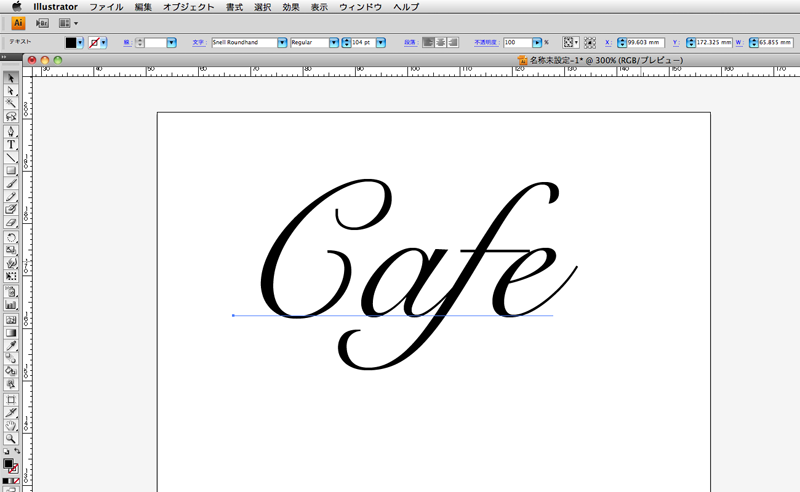Select the Lasso tool
This screenshot has width=800, height=492.
click(11, 116)
